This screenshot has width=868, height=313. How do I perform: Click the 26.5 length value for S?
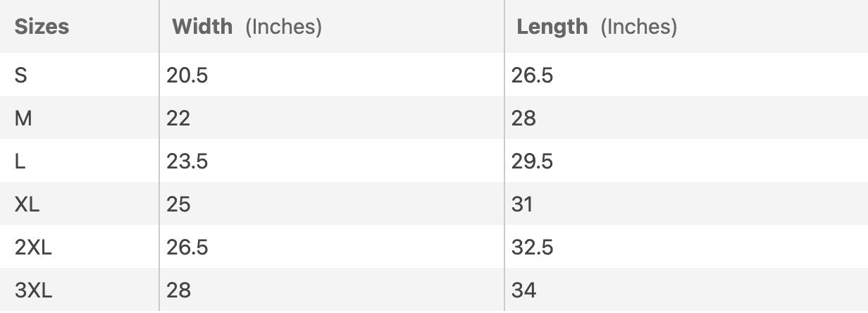532,75
